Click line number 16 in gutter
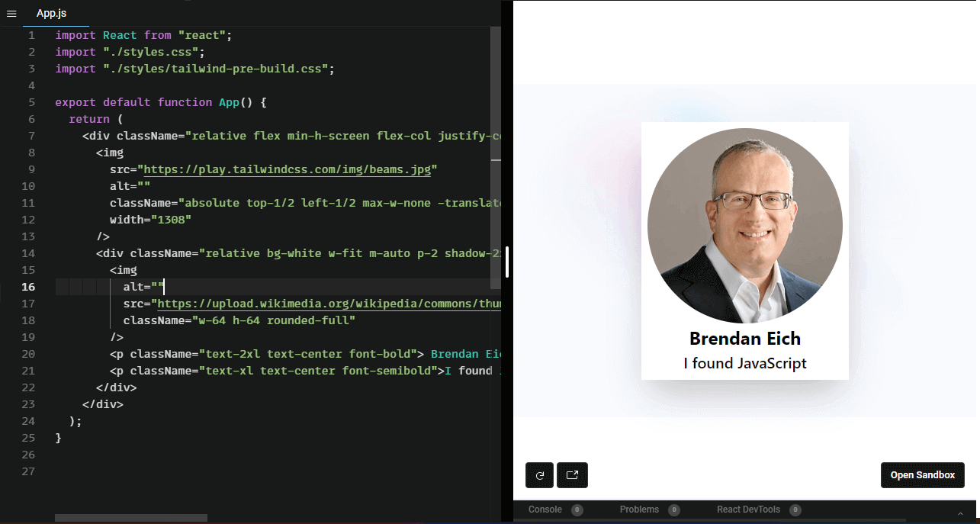Image resolution: width=980 pixels, height=524 pixels. coord(28,287)
